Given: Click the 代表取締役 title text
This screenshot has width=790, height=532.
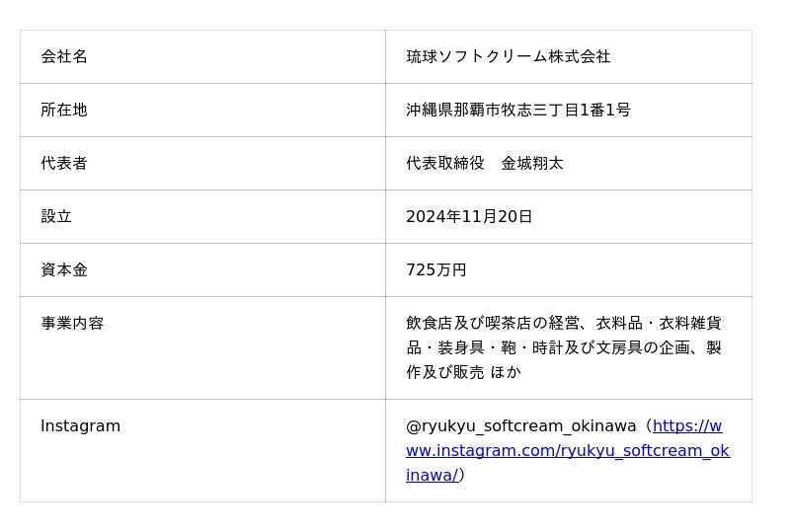Looking at the screenshot, I should pos(445,163).
